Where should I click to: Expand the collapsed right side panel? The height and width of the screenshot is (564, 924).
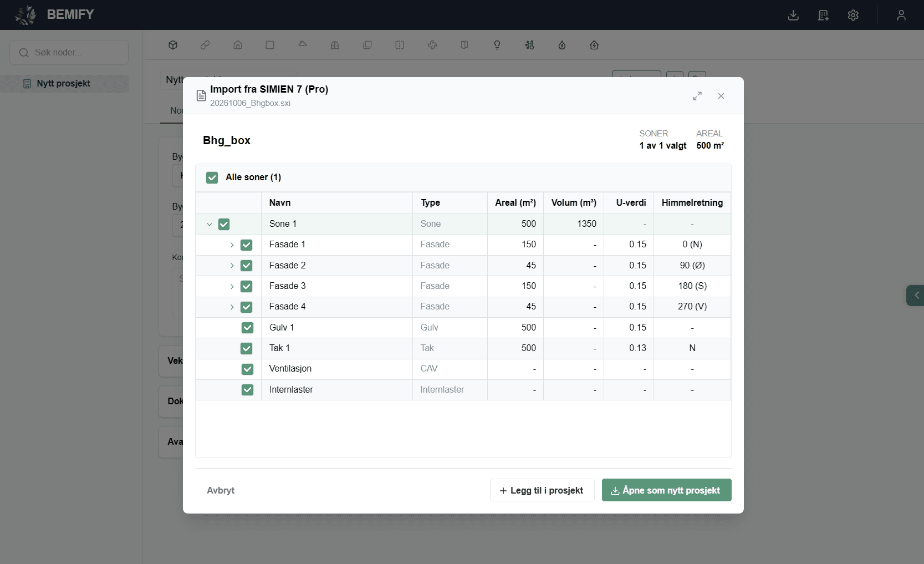click(916, 296)
